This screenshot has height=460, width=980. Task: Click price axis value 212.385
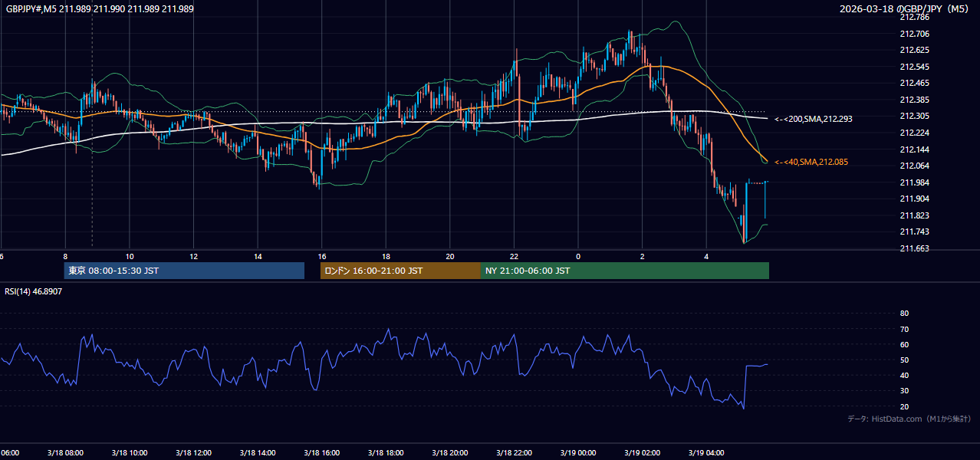(914, 100)
